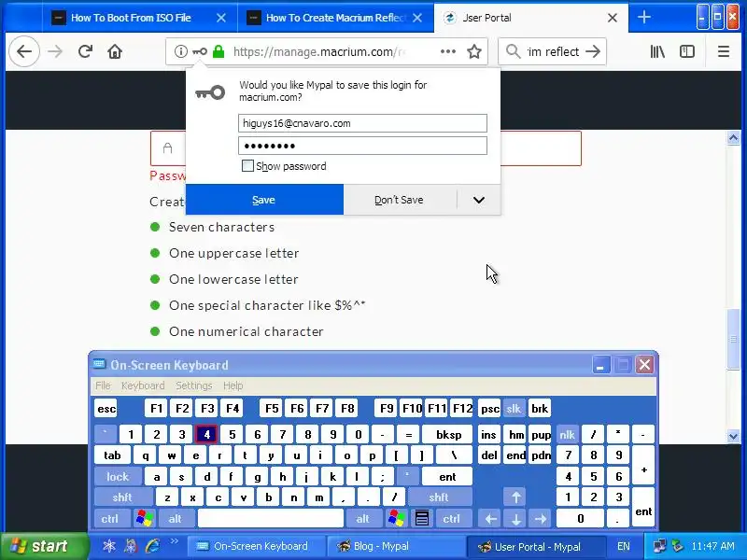Open the Windows start menu

tap(44, 546)
